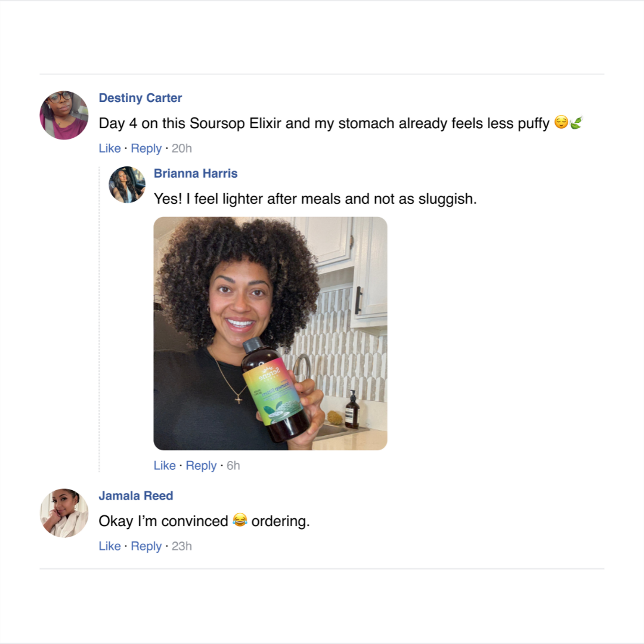
Task: Click the 20h timestamp on Destiny's comment
Action: click(x=182, y=148)
